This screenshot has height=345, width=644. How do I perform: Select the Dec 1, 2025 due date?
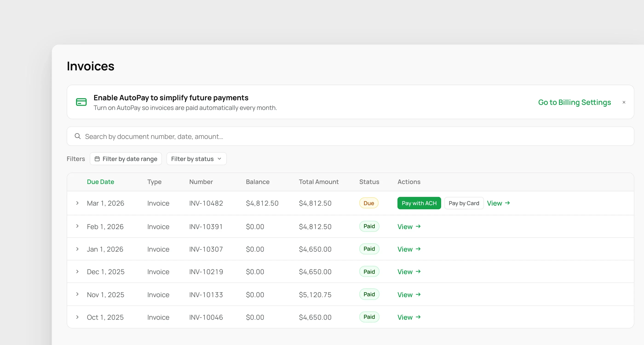pos(106,272)
